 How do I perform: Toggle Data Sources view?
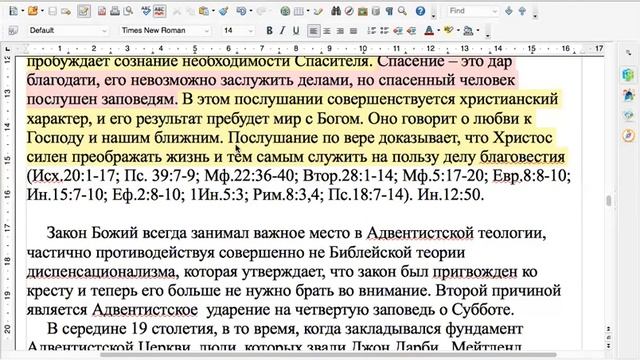[x=376, y=11]
